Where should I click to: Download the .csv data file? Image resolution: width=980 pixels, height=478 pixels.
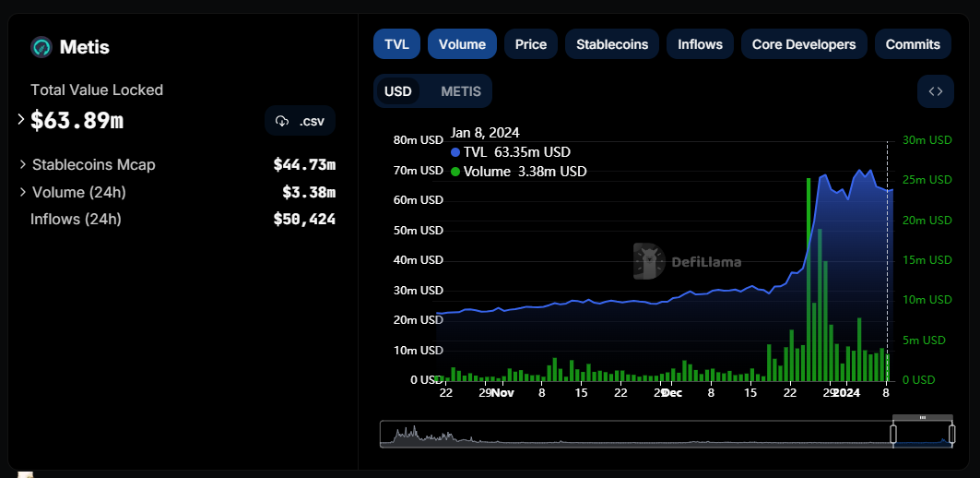click(300, 121)
